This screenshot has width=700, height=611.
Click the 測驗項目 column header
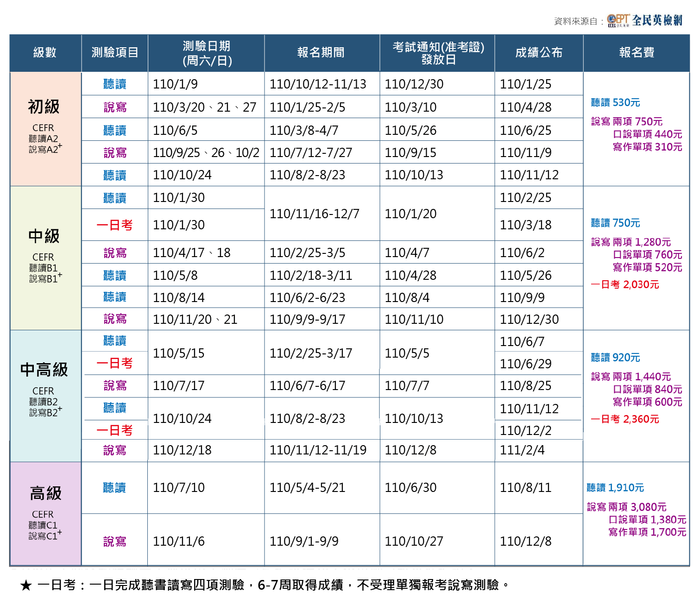pyautogui.click(x=115, y=53)
